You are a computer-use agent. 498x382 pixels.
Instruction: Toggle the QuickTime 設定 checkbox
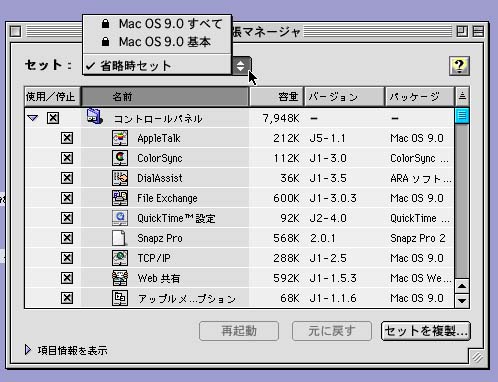point(67,218)
